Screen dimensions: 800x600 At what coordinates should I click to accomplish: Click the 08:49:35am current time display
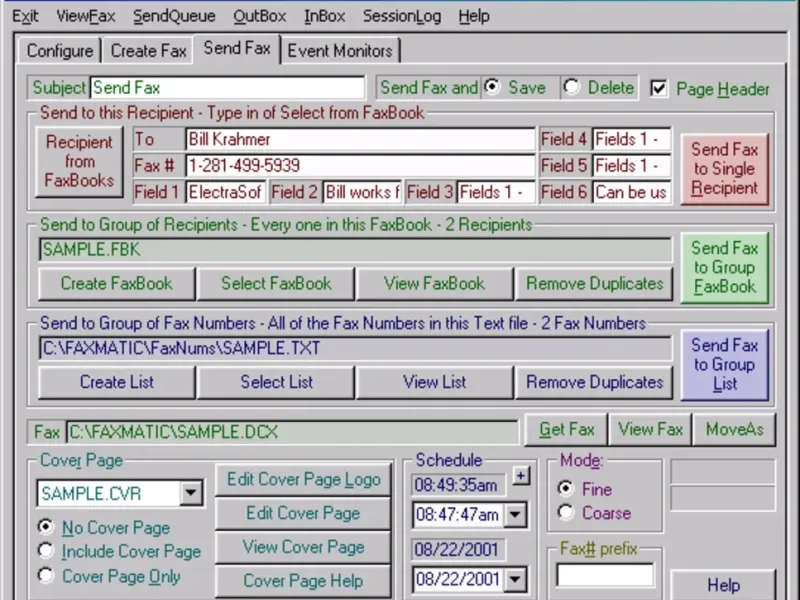click(x=458, y=485)
